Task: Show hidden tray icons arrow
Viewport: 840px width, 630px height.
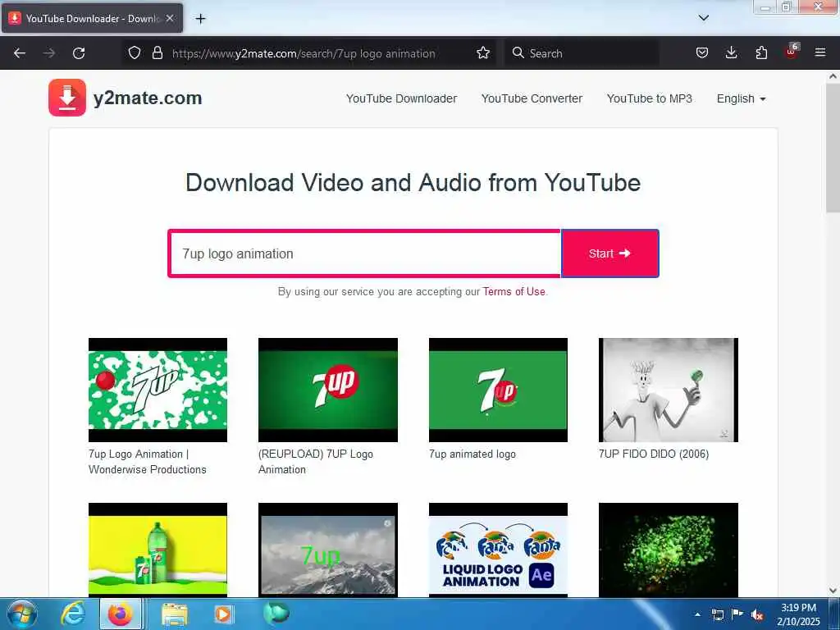Action: point(697,614)
